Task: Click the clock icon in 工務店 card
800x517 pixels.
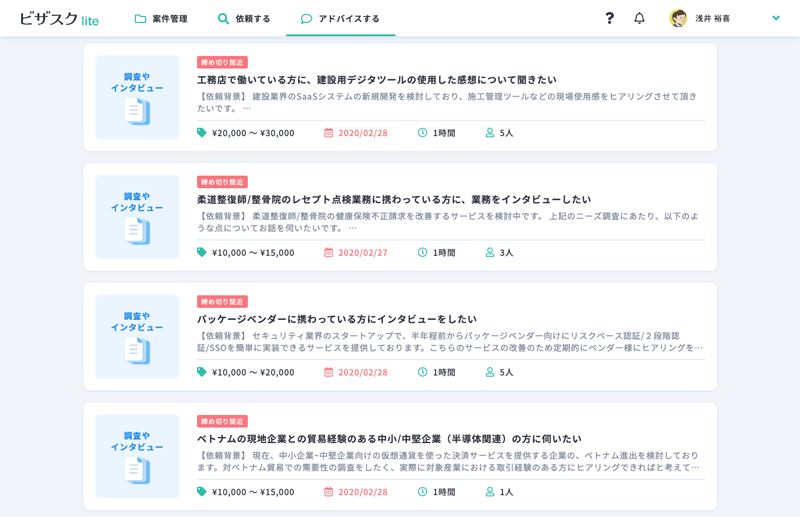Action: (x=422, y=133)
